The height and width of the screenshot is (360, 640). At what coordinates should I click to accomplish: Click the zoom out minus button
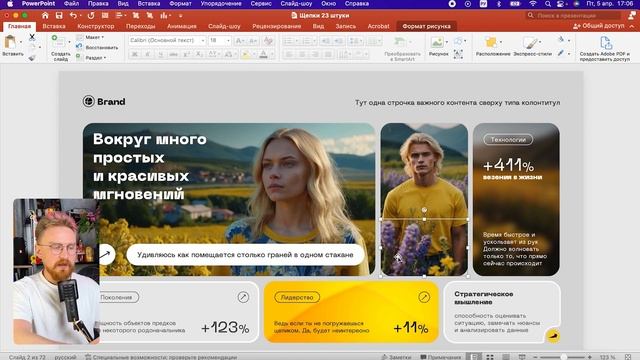pos(535,357)
